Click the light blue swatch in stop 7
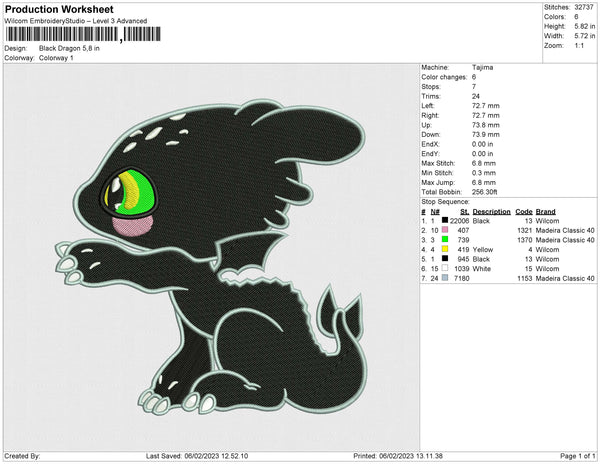 [x=445, y=278]
